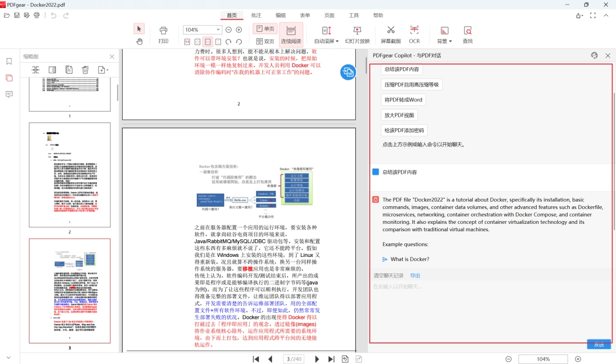Rotate the page counterclockwise
This screenshot has height=364, width=616.
[x=239, y=42]
